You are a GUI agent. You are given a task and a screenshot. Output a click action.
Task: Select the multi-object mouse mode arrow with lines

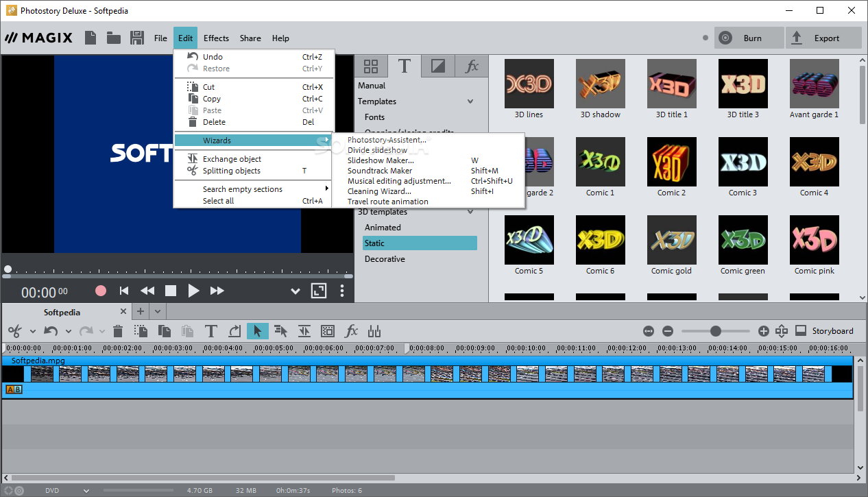point(280,331)
